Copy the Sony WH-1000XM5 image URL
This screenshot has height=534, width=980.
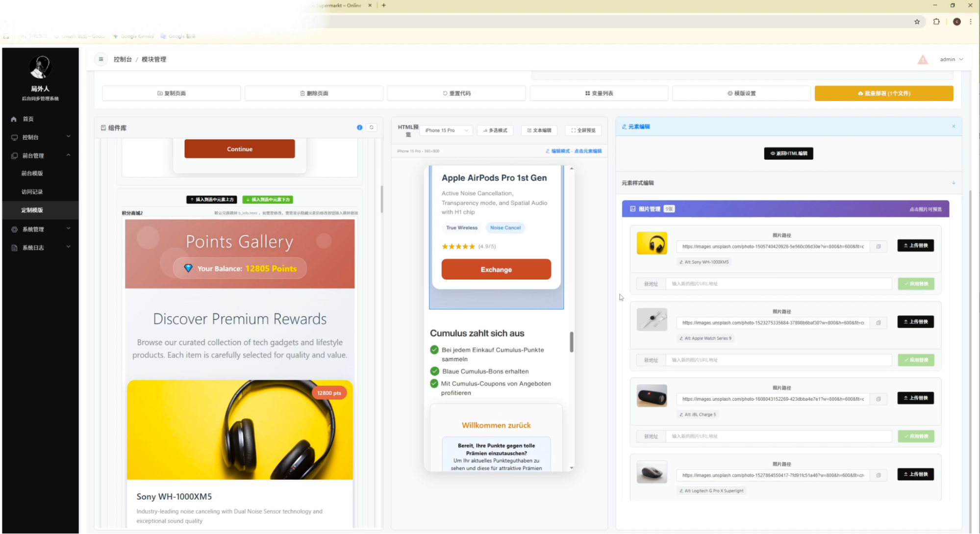click(879, 246)
